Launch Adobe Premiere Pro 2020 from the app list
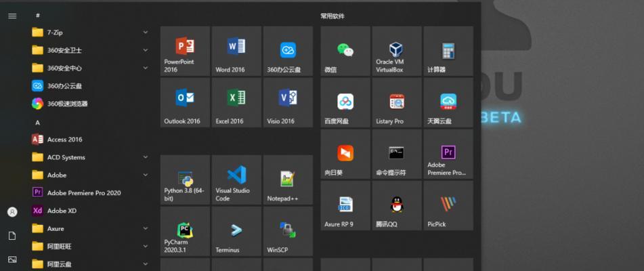Image resolution: width=644 pixels, height=271 pixels. [x=90, y=192]
